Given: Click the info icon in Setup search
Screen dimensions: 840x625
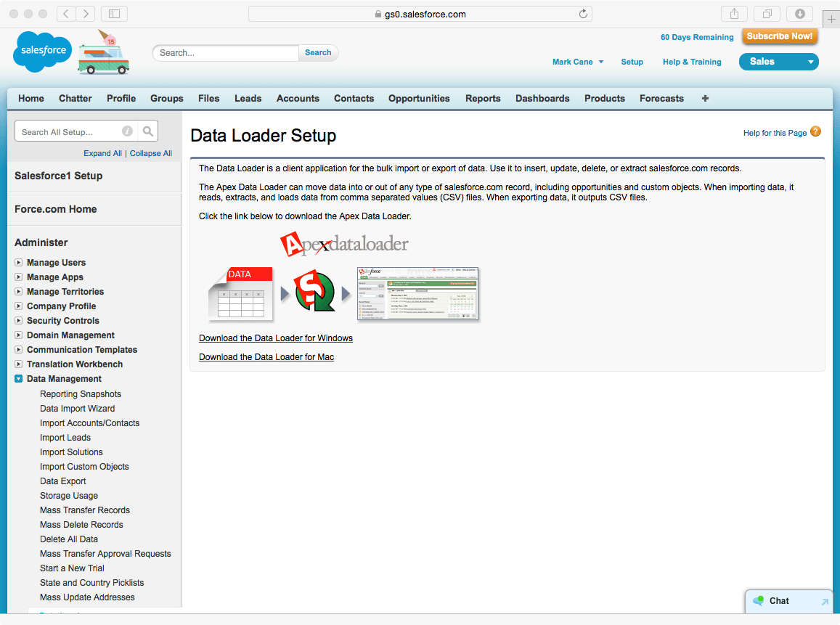Looking at the screenshot, I should coord(127,131).
